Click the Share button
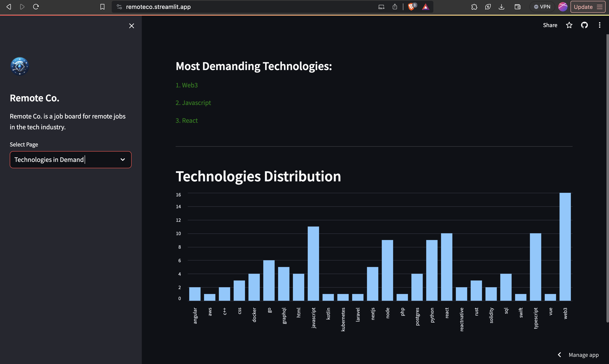The width and height of the screenshot is (609, 364). tap(550, 25)
